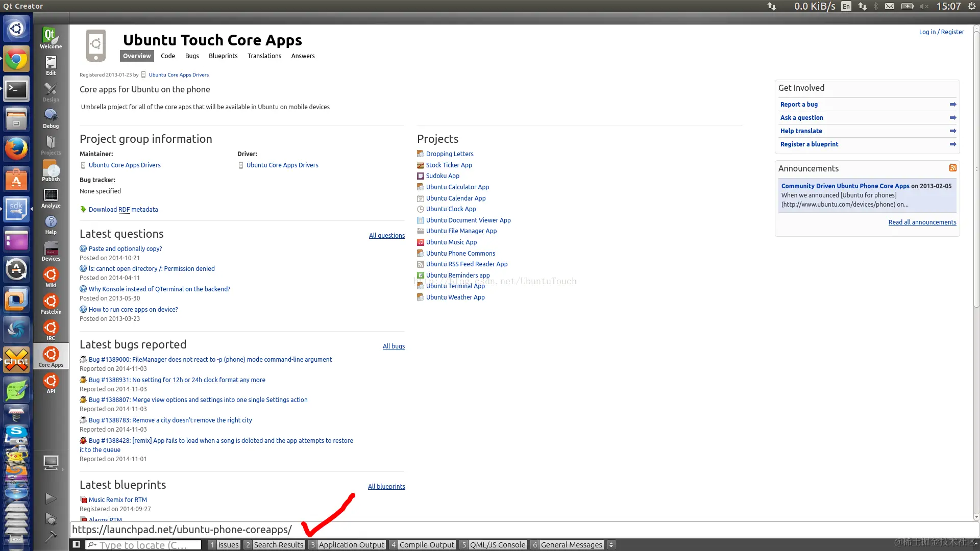The height and width of the screenshot is (551, 980).
Task: Open the Welcome mode in Qt Creator
Action: (x=51, y=38)
